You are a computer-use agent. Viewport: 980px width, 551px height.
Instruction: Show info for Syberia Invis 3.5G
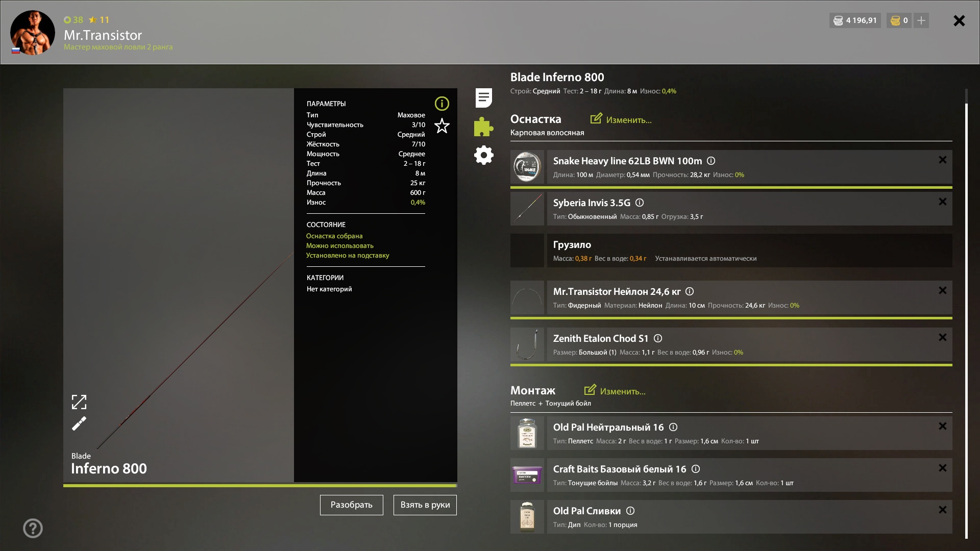coord(640,203)
